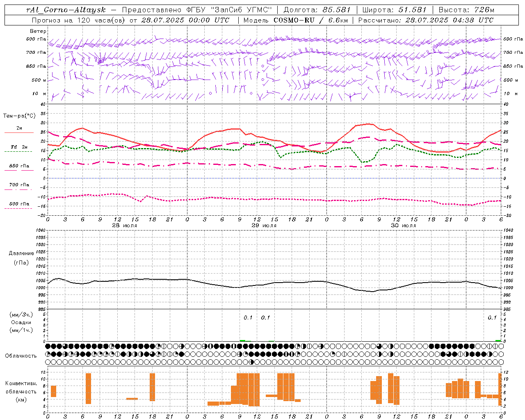The height and width of the screenshot is (420, 525).
Task: Click the 'Модель COSMO-RU / 6.6км' label
Action: (295, 20)
